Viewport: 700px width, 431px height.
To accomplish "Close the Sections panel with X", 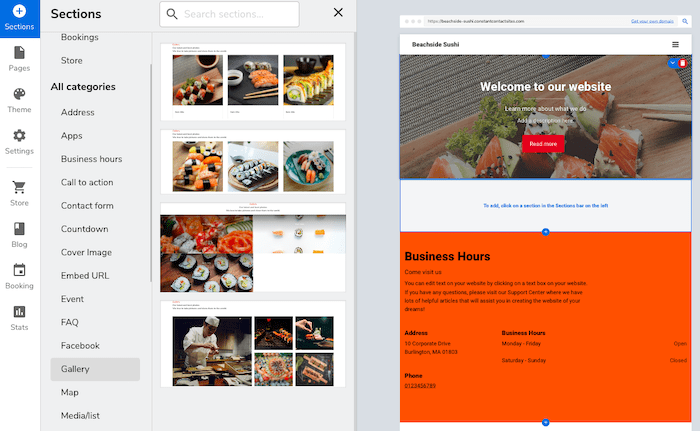I will tap(338, 13).
